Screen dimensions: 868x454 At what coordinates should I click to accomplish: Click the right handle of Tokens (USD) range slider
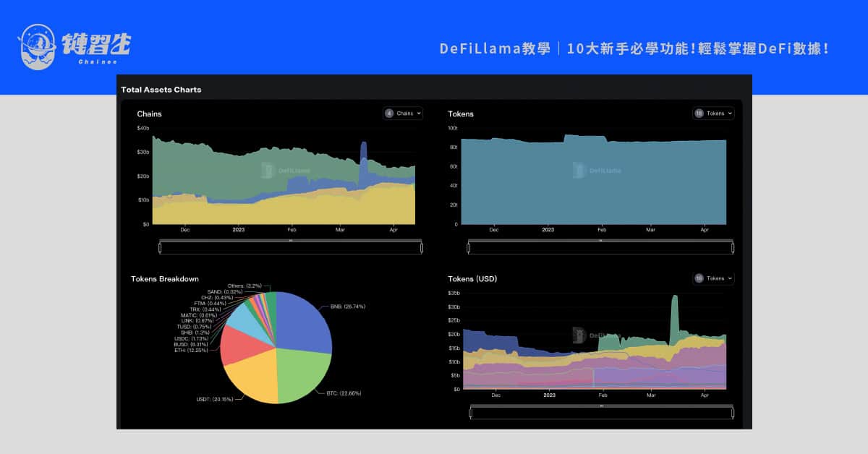click(x=732, y=413)
